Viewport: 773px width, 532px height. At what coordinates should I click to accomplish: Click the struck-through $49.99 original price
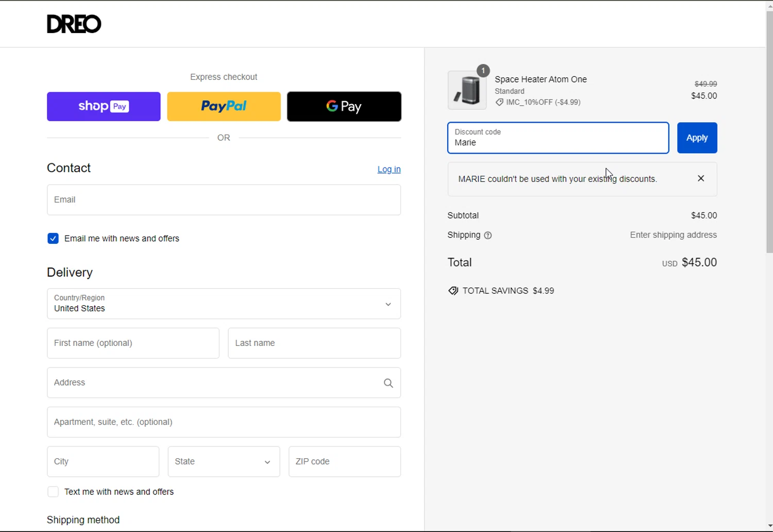[x=705, y=84]
